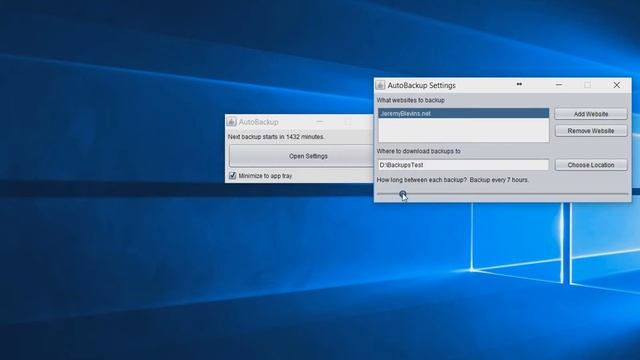Screen dimensions: 640x360
Task: Open the Choose Location dialog button
Action: click(x=591, y=165)
